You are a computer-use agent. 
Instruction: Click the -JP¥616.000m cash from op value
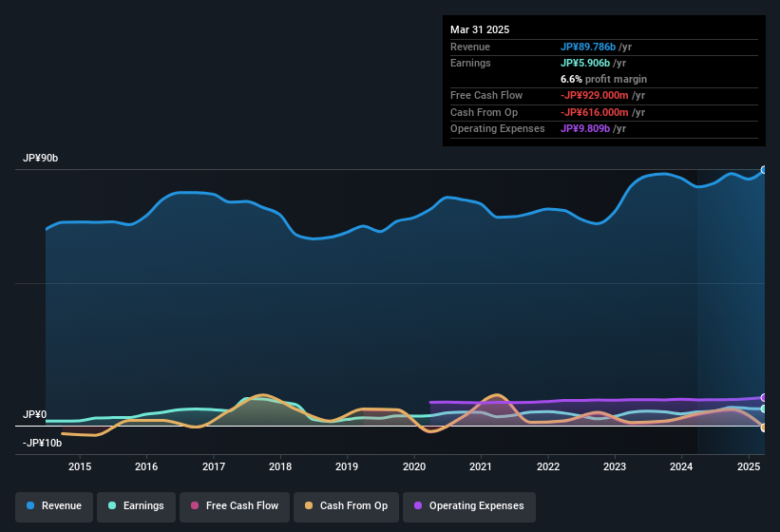click(x=595, y=112)
